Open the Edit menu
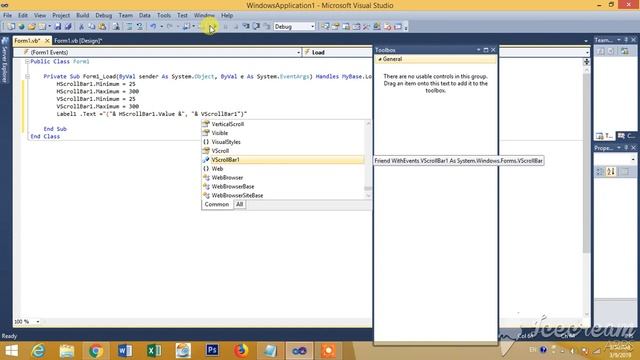The image size is (640, 360). click(23, 16)
